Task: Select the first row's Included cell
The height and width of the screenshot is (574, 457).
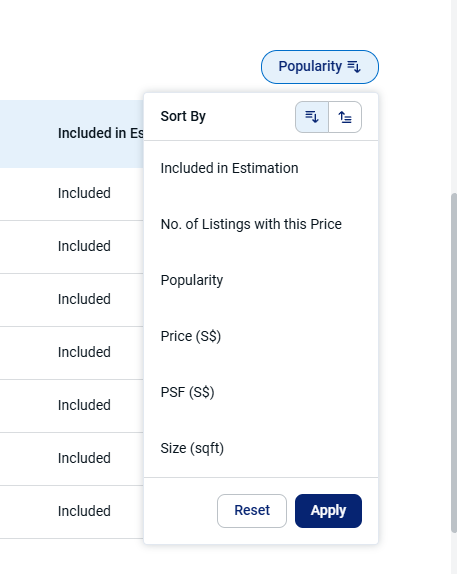Action: pyautogui.click(x=84, y=193)
